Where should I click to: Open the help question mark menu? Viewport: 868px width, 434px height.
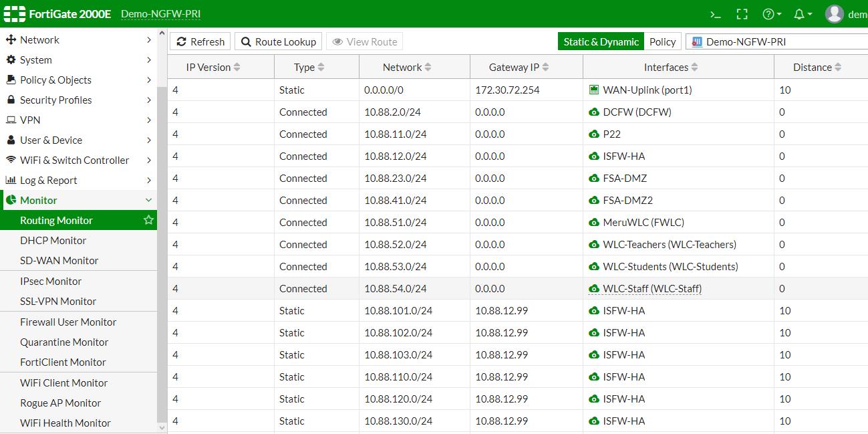click(772, 14)
